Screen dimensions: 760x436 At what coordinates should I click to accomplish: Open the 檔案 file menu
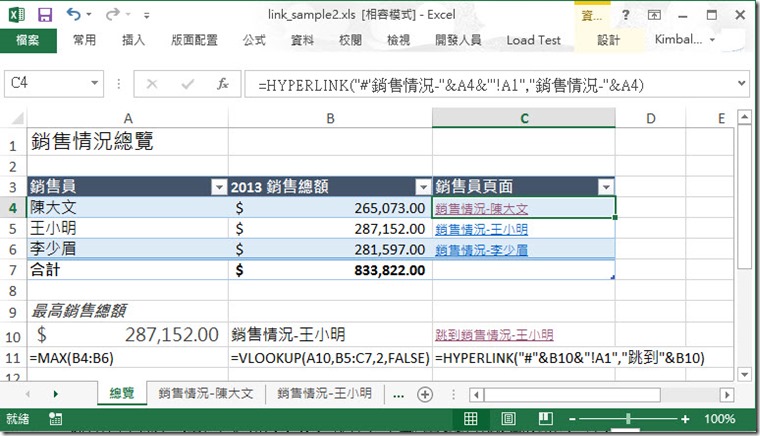28,40
